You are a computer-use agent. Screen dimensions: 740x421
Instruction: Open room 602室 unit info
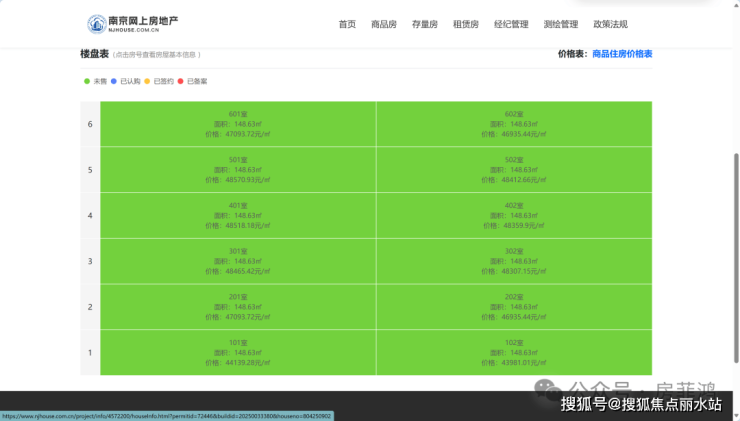514,124
